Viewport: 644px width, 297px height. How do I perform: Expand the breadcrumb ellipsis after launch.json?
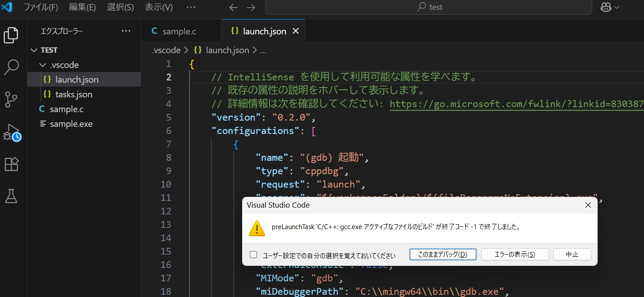click(263, 50)
